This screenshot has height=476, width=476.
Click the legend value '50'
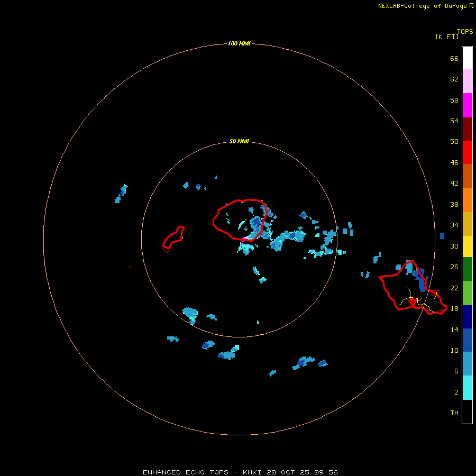[x=454, y=141]
